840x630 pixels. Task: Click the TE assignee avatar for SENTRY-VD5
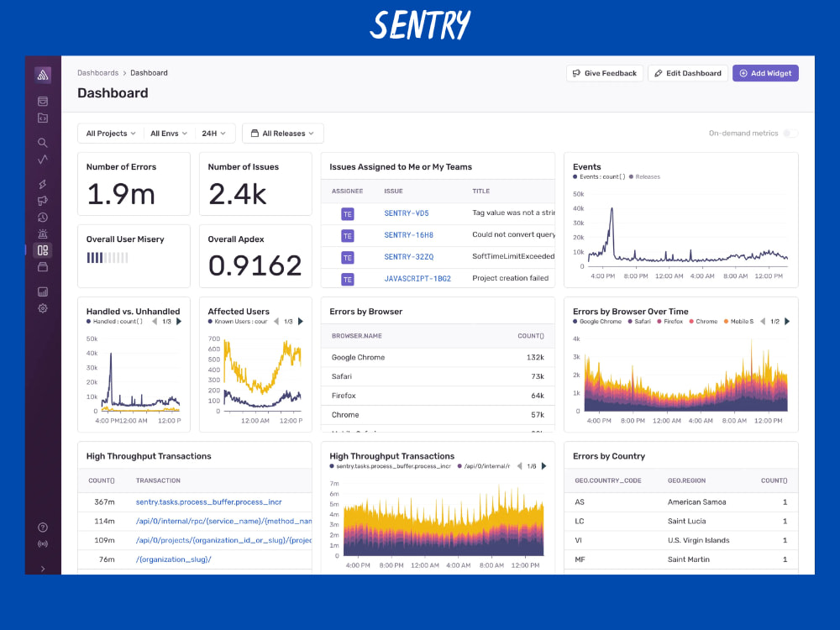point(348,213)
